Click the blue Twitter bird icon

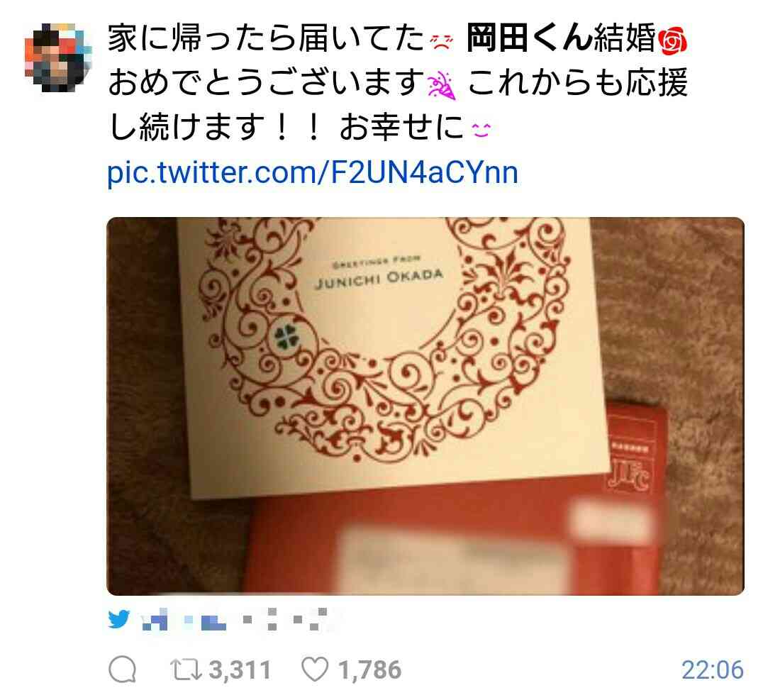pos(119,619)
